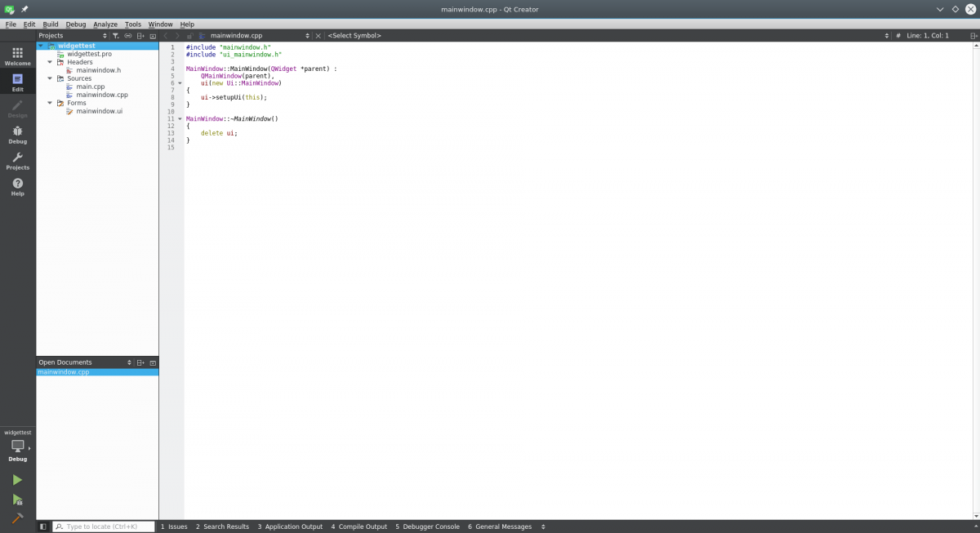Collapse the Headers folder
Screen dimensions: 980x533
(x=50, y=62)
